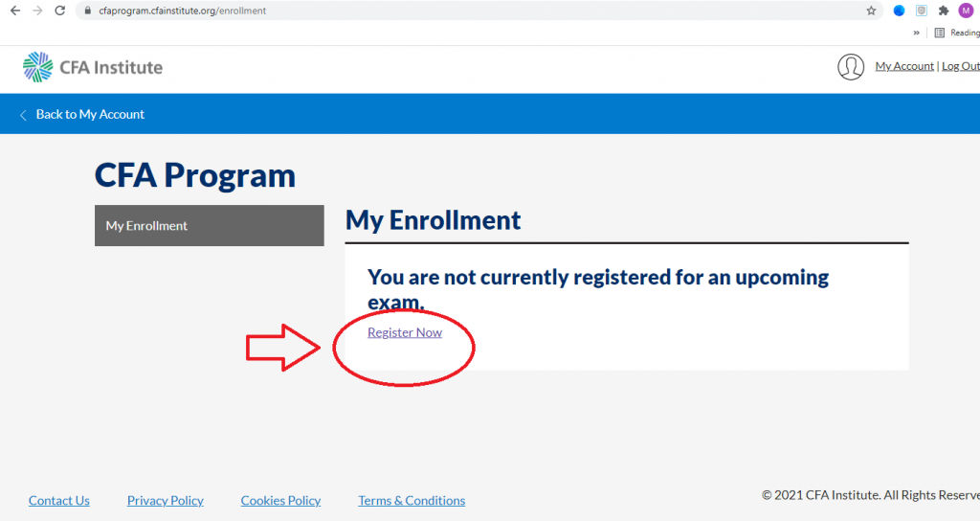Click the browser forward arrow
Screen dimensions: 980x521
tap(37, 11)
